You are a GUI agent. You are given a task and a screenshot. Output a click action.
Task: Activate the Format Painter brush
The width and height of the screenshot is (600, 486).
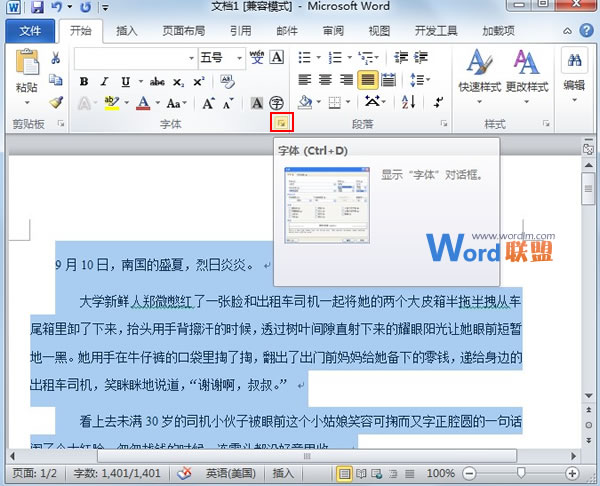[x=56, y=102]
